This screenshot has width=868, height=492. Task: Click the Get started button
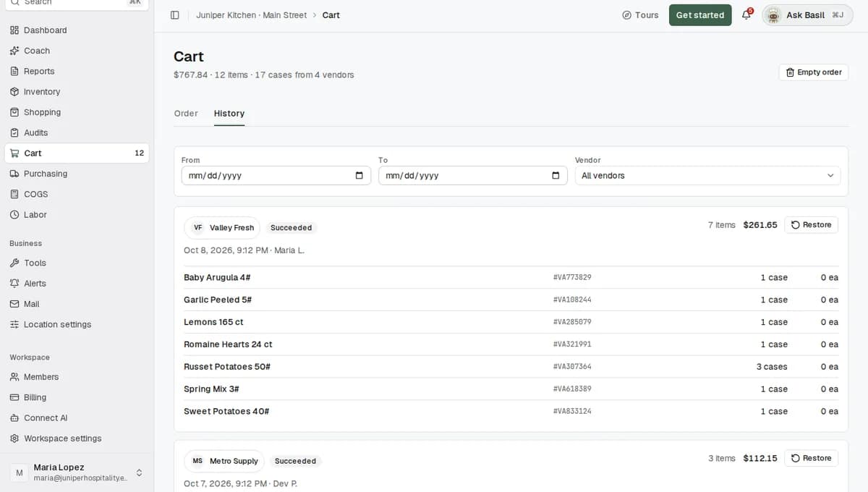tap(700, 15)
